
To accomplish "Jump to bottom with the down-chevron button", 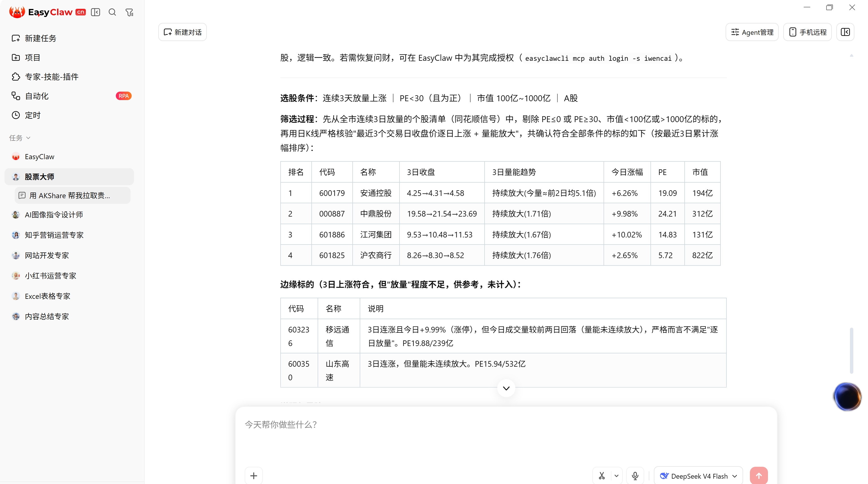I will pos(506,388).
